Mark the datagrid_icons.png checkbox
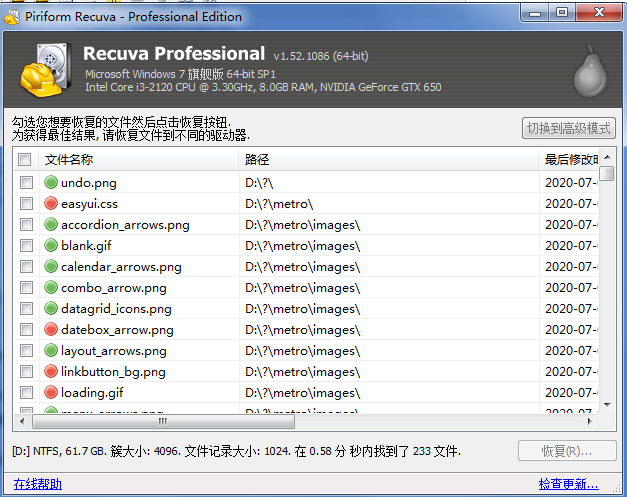Viewport: 627px width, 497px height. pos(26,309)
